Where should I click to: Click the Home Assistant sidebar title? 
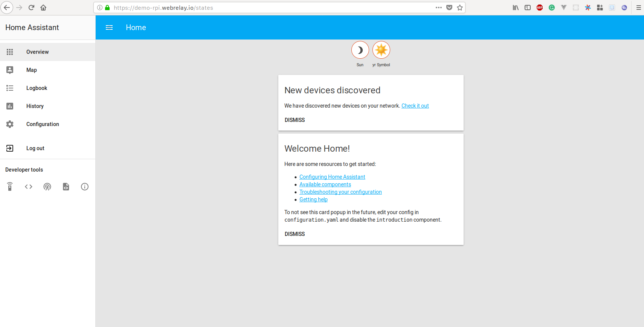[32, 27]
